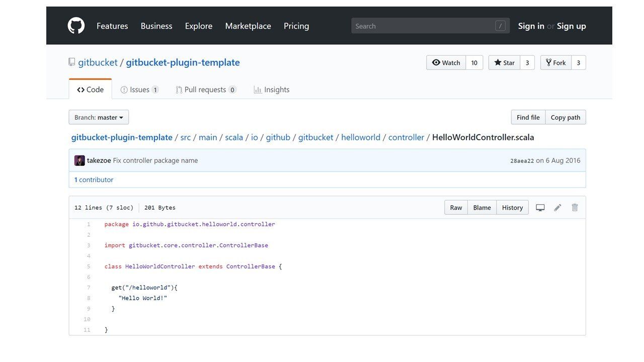This screenshot has width=644, height=362.
Task: Select line number 3
Action: point(89,245)
